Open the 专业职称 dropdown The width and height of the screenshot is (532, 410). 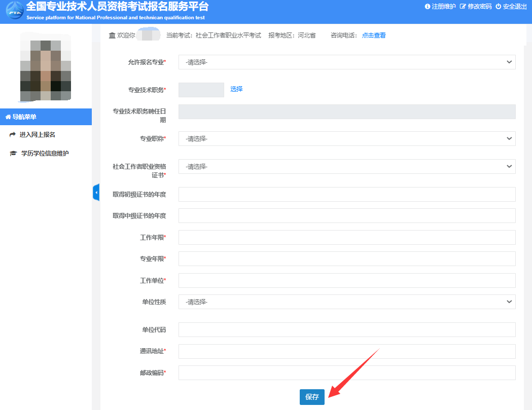tap(346, 138)
